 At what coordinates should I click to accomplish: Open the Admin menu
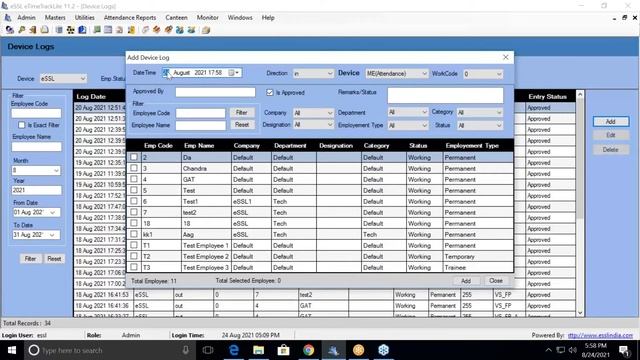tap(26, 18)
